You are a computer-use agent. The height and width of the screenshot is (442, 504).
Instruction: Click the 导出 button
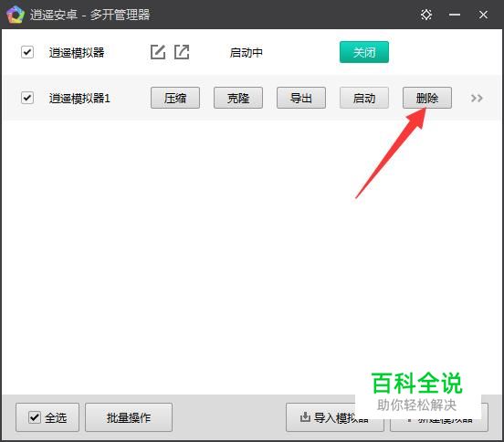(301, 98)
